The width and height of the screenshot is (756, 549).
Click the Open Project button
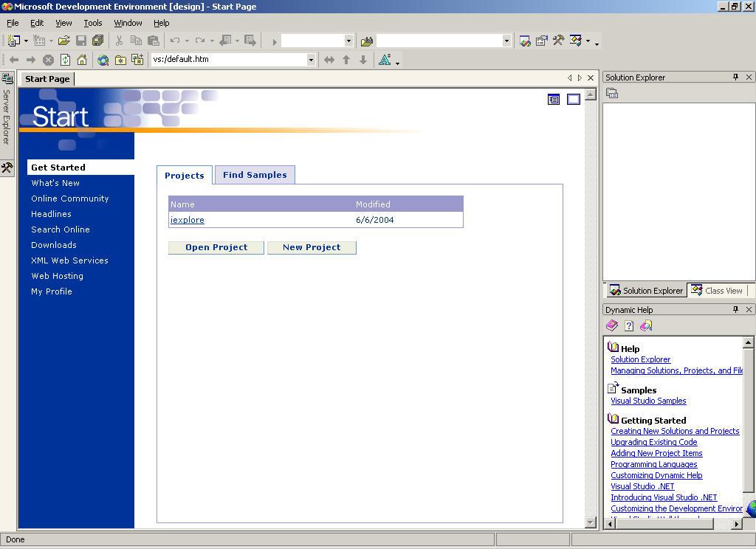click(x=216, y=247)
